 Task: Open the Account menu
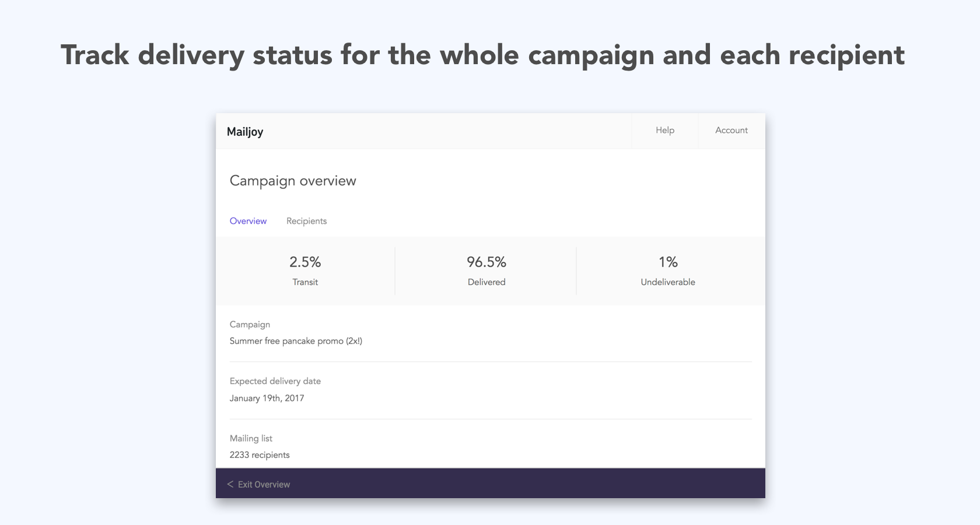click(x=731, y=131)
